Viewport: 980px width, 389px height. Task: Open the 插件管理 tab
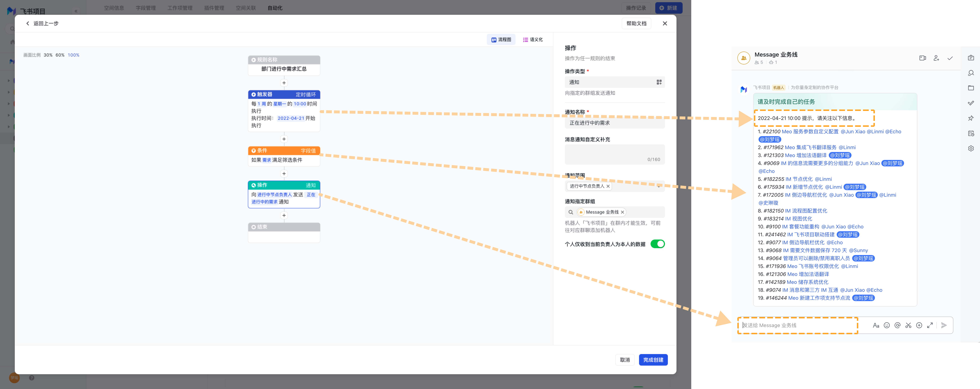(x=214, y=8)
